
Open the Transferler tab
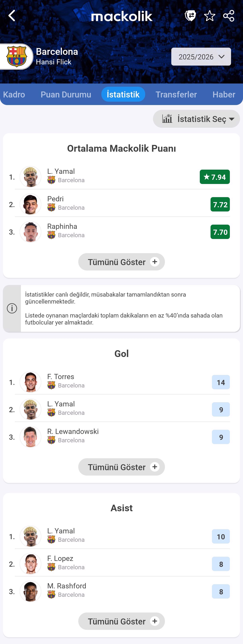(x=176, y=94)
